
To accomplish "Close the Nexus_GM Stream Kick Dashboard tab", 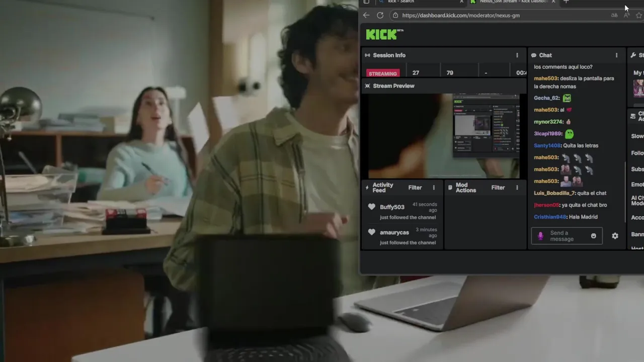I will click(x=553, y=2).
